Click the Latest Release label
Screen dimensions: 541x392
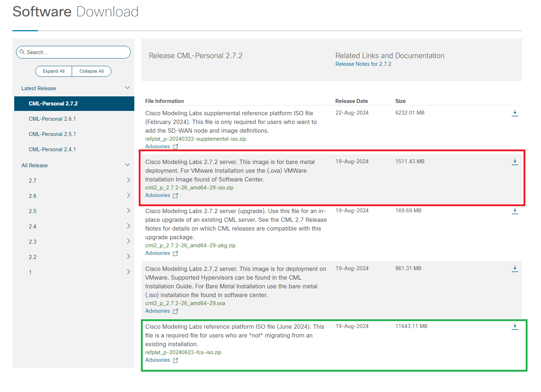tap(39, 88)
